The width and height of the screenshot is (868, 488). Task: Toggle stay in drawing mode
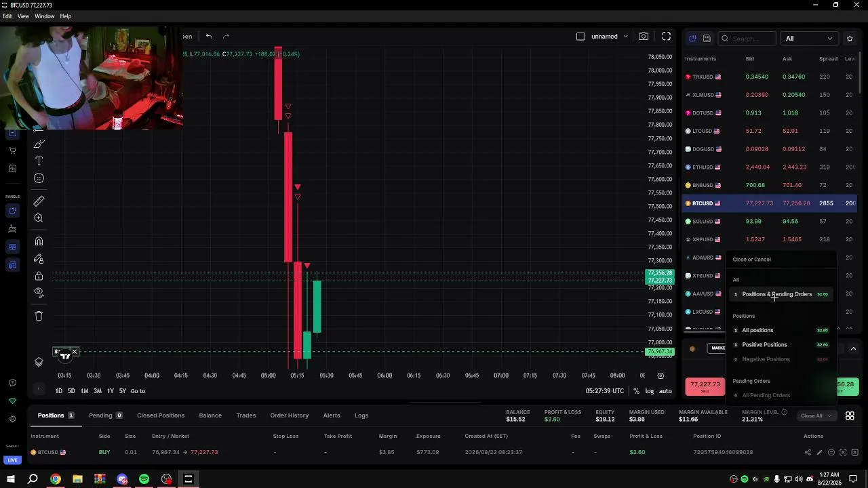(39, 259)
